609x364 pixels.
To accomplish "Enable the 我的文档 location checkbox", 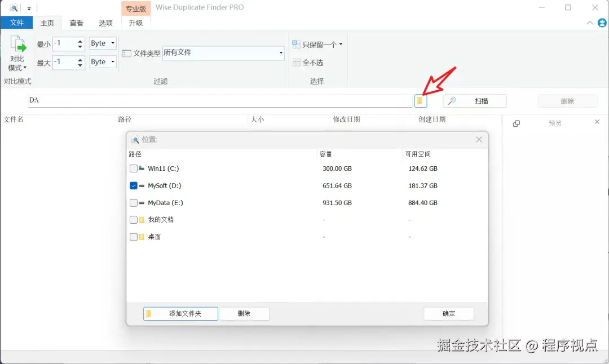I will pos(134,220).
